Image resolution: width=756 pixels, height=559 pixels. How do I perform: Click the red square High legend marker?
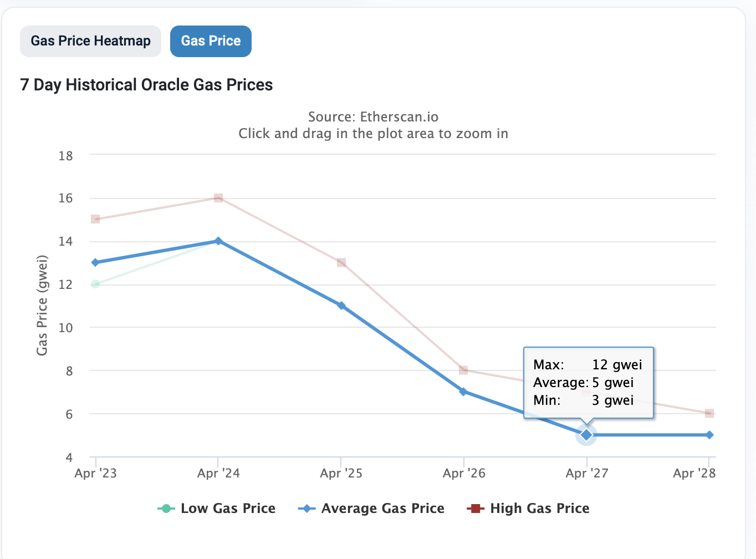click(475, 509)
